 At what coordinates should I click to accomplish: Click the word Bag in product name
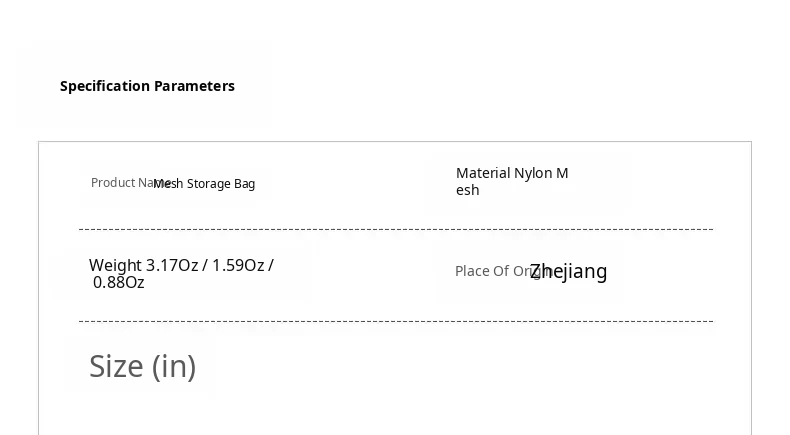click(245, 184)
